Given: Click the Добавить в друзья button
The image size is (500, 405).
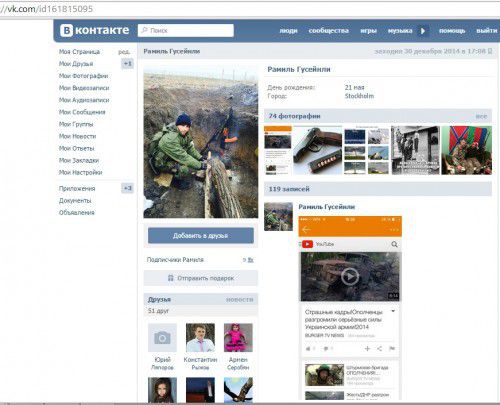Looking at the screenshot, I should click(201, 235).
